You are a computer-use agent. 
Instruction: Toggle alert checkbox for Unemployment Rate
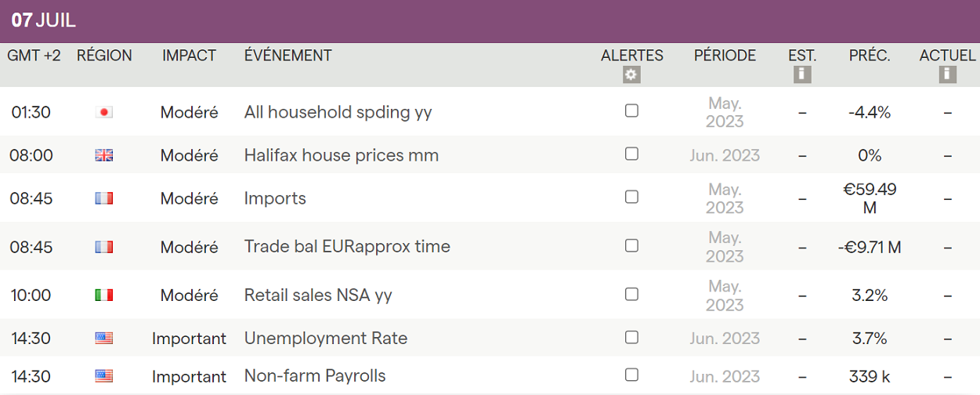631,338
